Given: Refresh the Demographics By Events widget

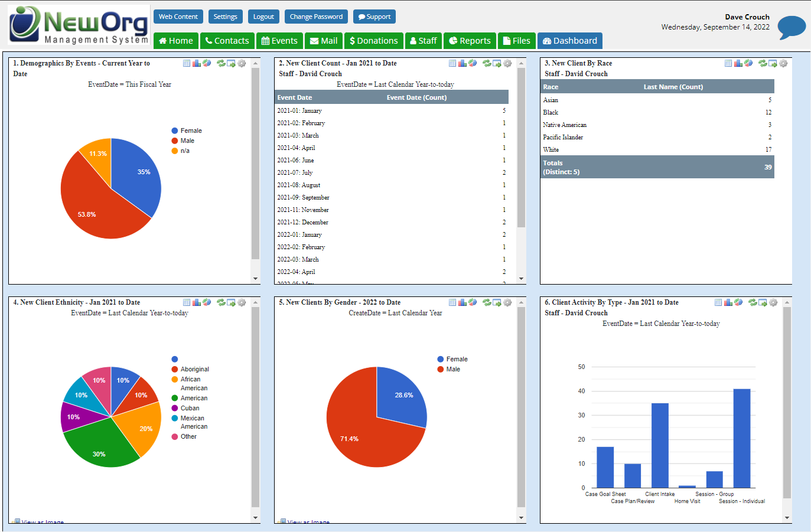Looking at the screenshot, I should tap(220, 63).
